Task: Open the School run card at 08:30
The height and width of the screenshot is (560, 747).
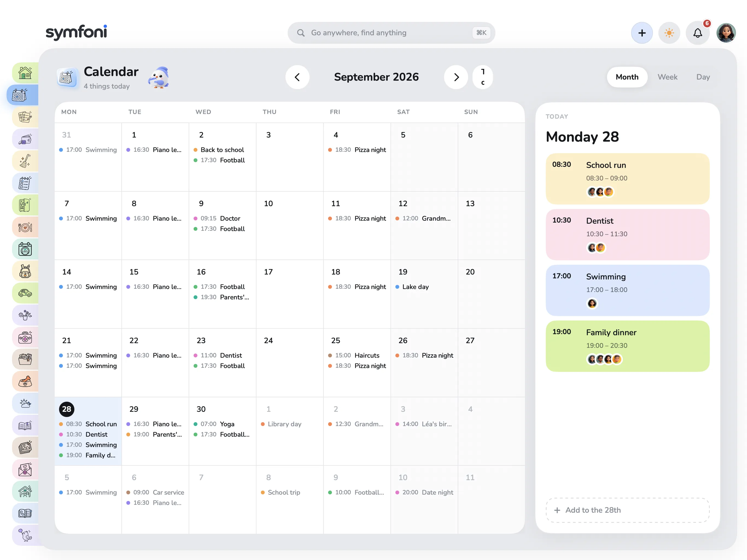Action: pos(628,179)
